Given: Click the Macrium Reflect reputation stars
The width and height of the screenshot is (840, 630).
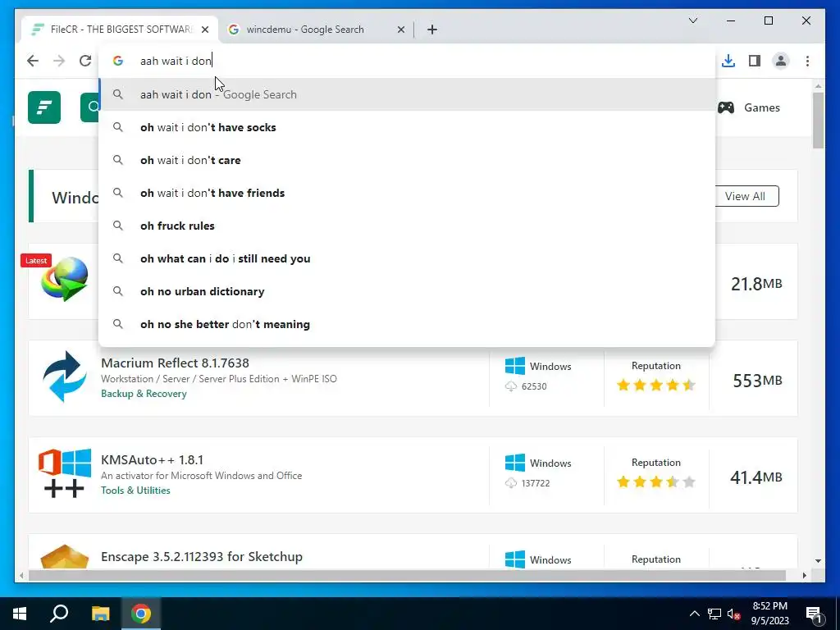Looking at the screenshot, I should (655, 385).
